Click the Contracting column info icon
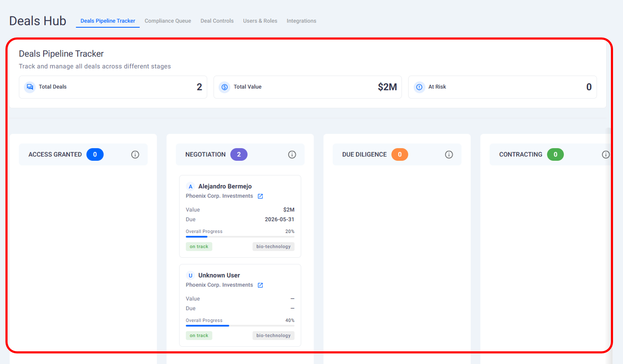623x364 pixels. 605,155
